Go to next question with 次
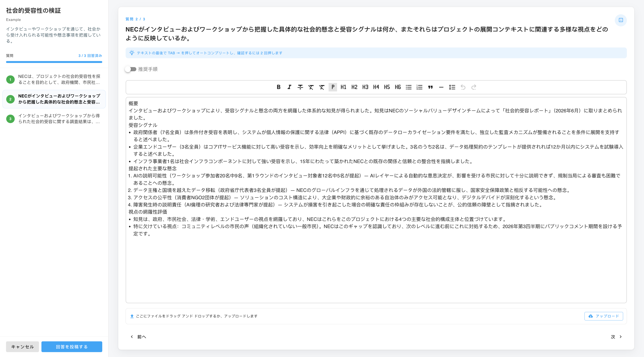 pos(616,337)
